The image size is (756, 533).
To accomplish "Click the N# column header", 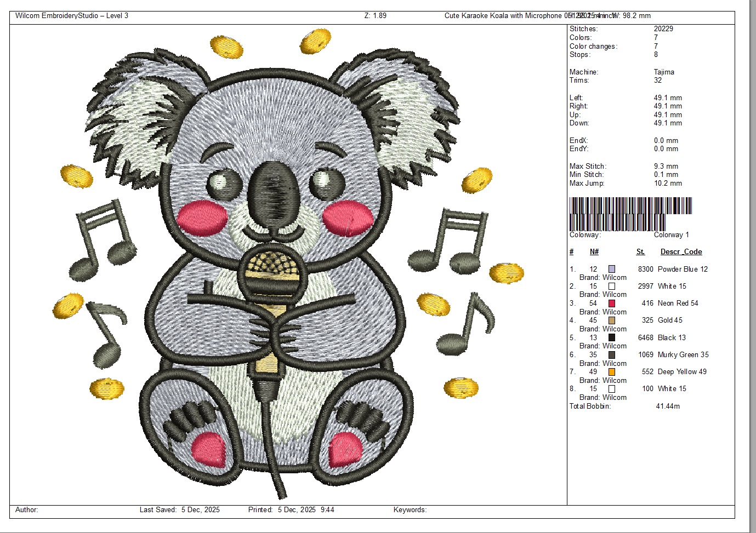I will pos(594,252).
